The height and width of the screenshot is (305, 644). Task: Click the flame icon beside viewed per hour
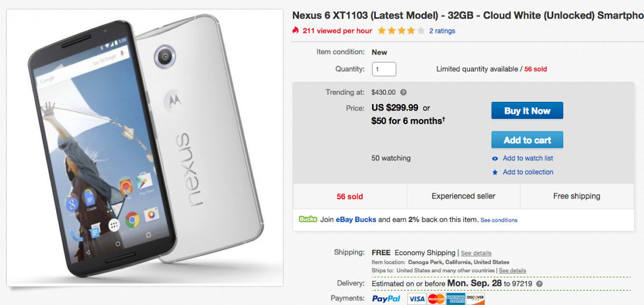coord(296,30)
